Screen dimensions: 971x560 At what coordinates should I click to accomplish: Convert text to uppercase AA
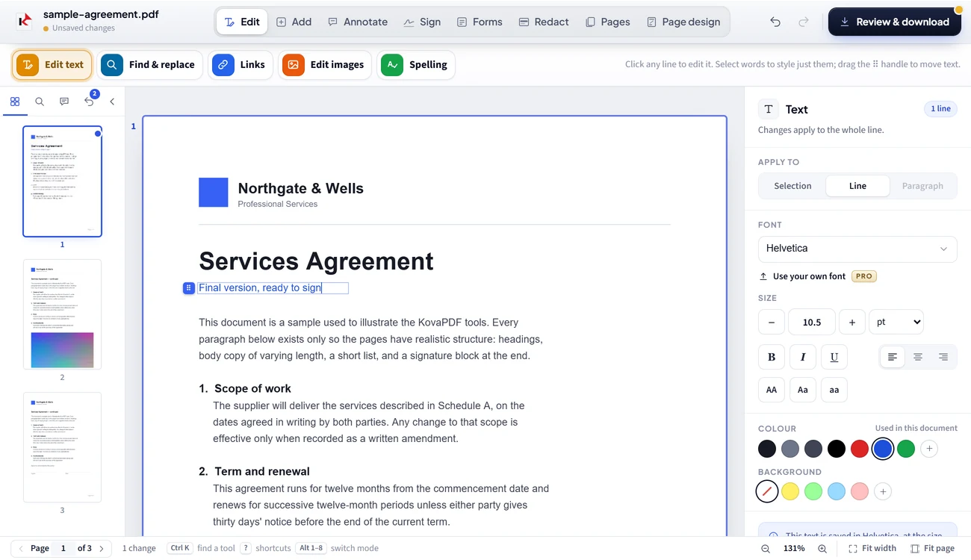[x=772, y=390]
